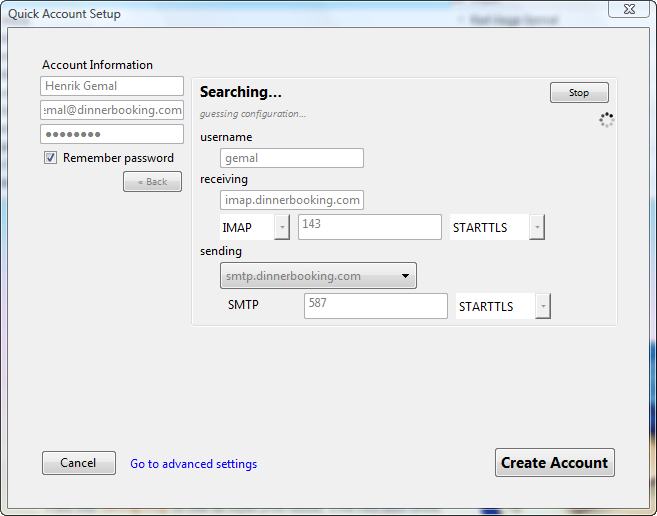Click the email address field
657x516 pixels.
[112, 110]
